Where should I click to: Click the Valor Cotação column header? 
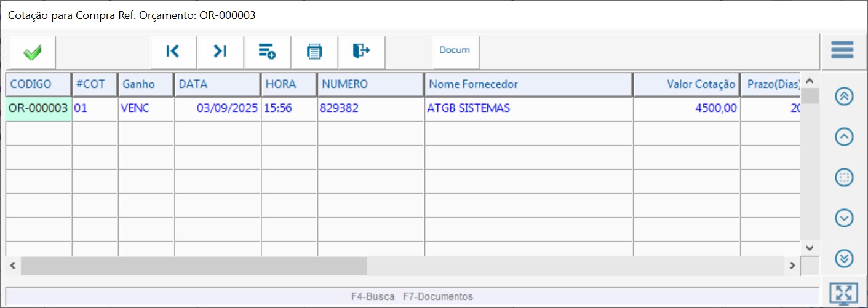(x=686, y=84)
